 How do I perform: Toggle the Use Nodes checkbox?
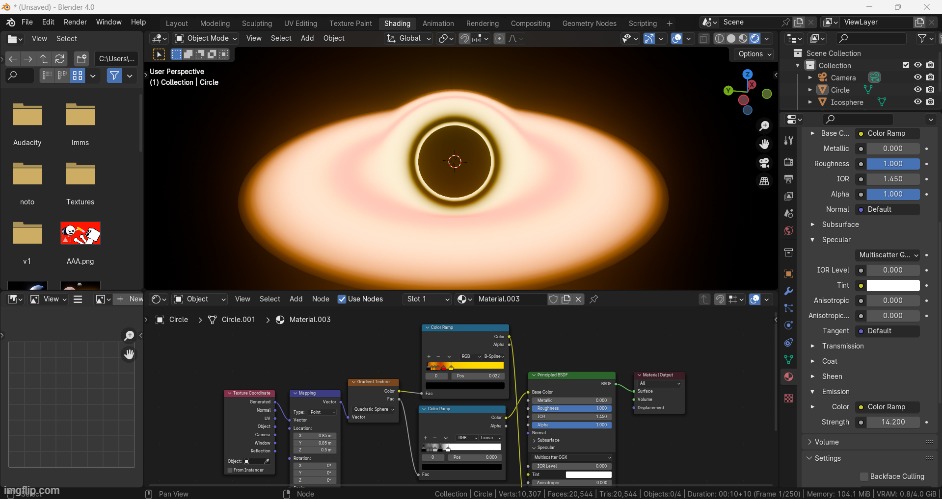[x=342, y=299]
